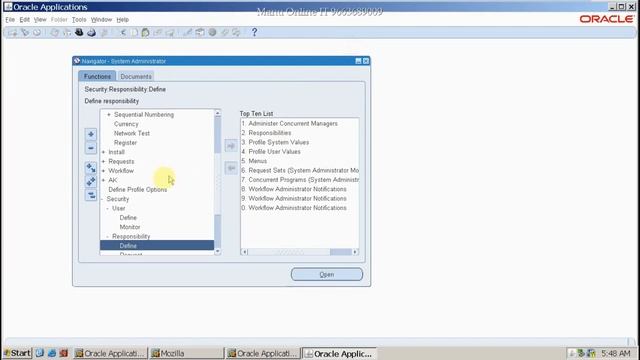This screenshot has width=640, height=360.
Task: Click the taskbar clock showing 5:48 AM
Action: tap(616, 353)
